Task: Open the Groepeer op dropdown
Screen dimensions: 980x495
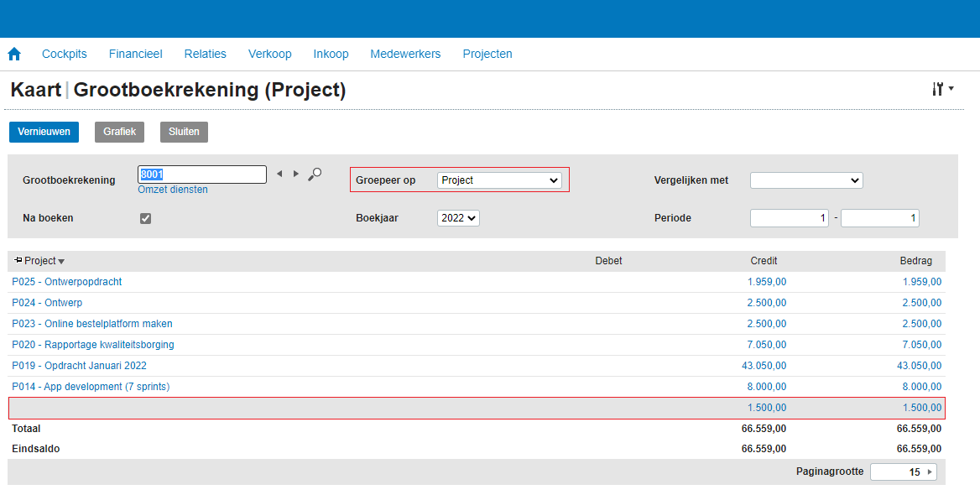Action: 499,180
